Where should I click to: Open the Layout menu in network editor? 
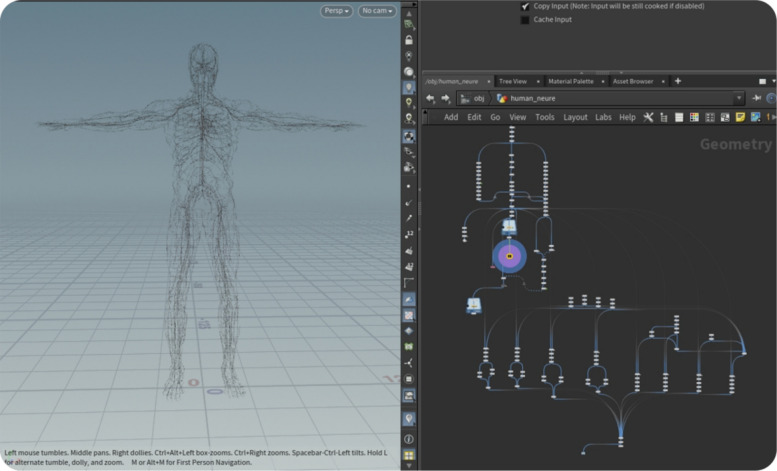coord(575,117)
